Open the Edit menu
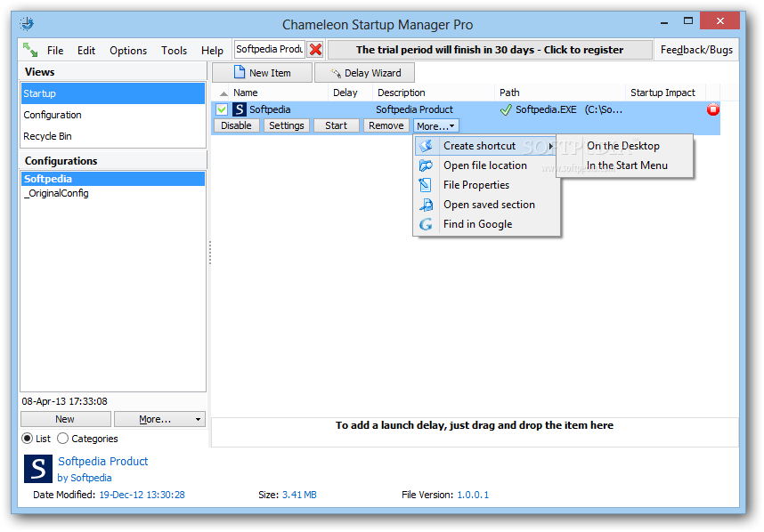Viewport: 764px width, 532px height. coord(85,50)
